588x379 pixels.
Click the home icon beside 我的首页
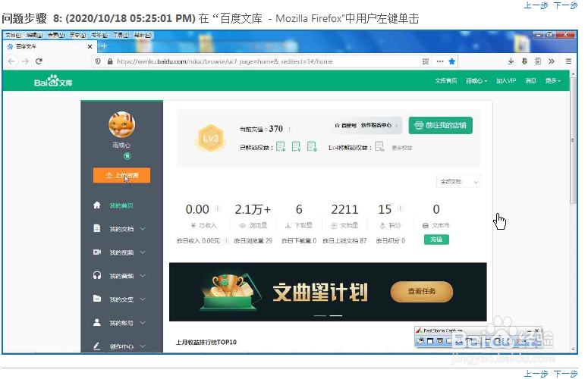tap(97, 205)
